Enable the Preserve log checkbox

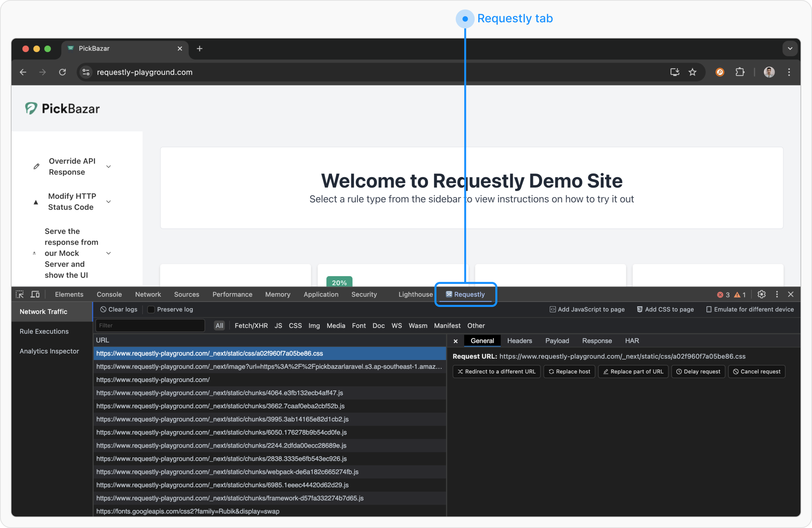tap(151, 310)
